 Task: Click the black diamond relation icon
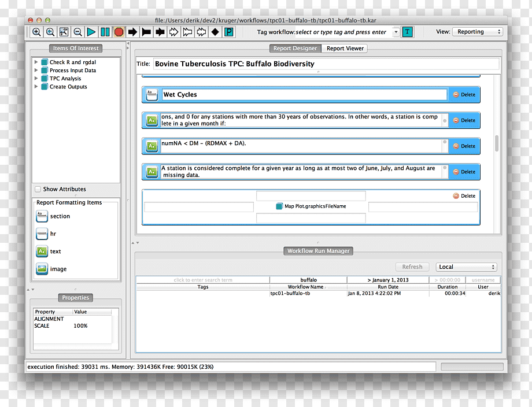coord(215,32)
